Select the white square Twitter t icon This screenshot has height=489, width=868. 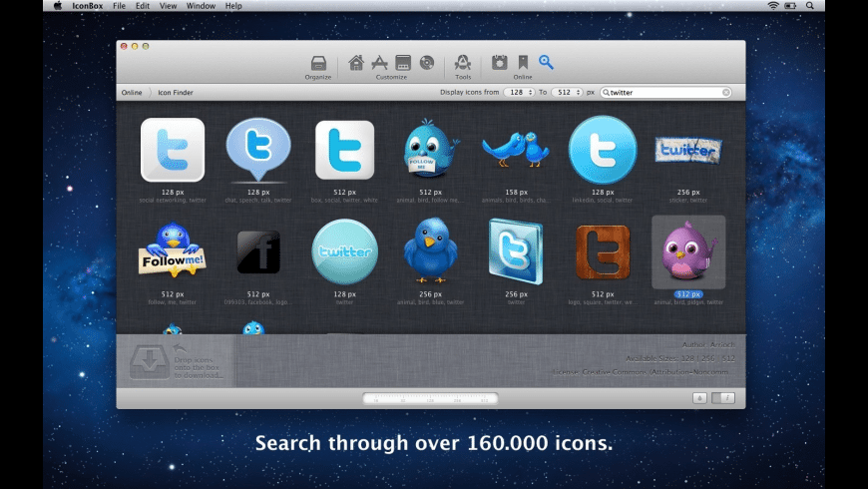point(344,150)
